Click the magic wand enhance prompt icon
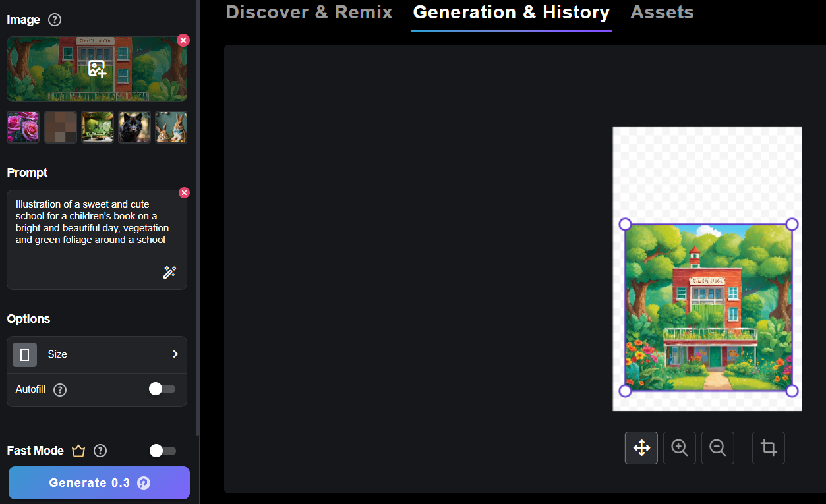Image resolution: width=826 pixels, height=504 pixels. (x=169, y=273)
